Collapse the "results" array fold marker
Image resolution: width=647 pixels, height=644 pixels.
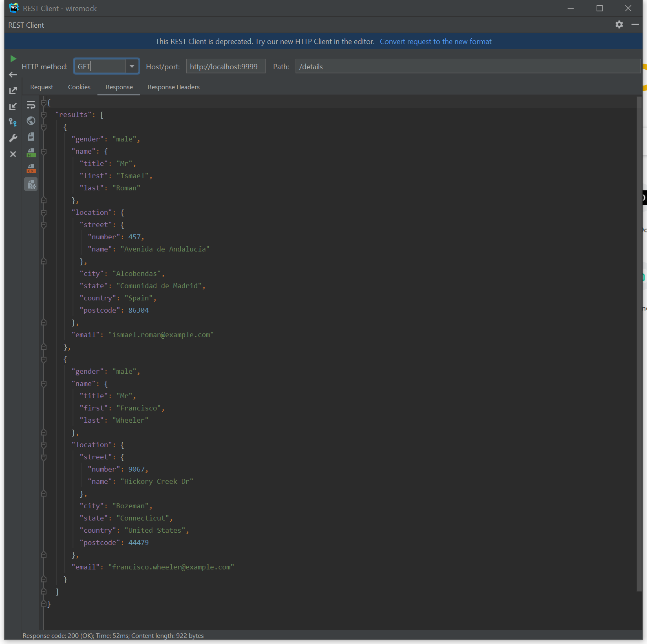[x=44, y=115]
